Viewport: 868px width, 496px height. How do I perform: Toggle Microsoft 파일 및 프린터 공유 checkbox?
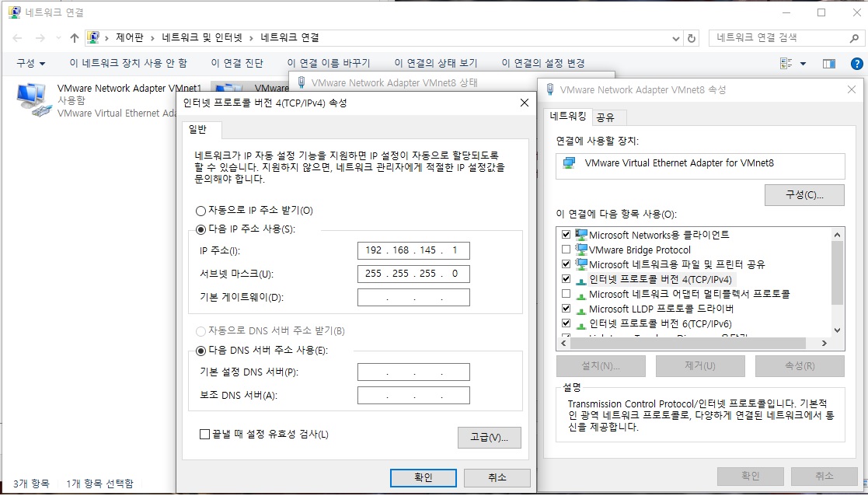566,264
